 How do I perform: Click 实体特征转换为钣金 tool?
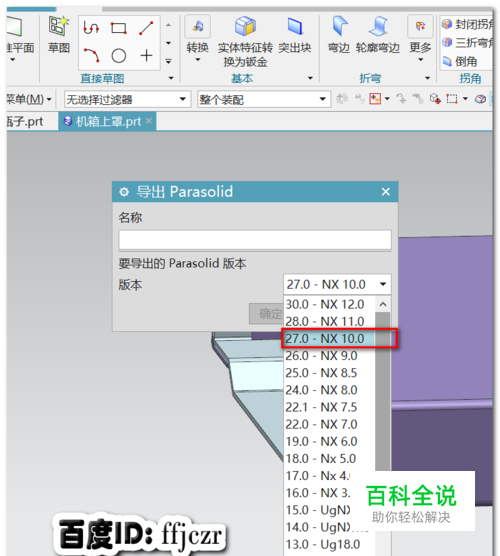pos(245,41)
